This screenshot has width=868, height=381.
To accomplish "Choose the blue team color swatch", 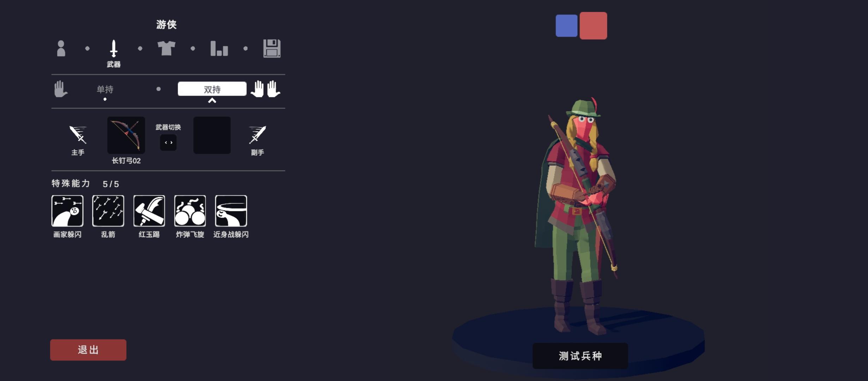I will (567, 26).
